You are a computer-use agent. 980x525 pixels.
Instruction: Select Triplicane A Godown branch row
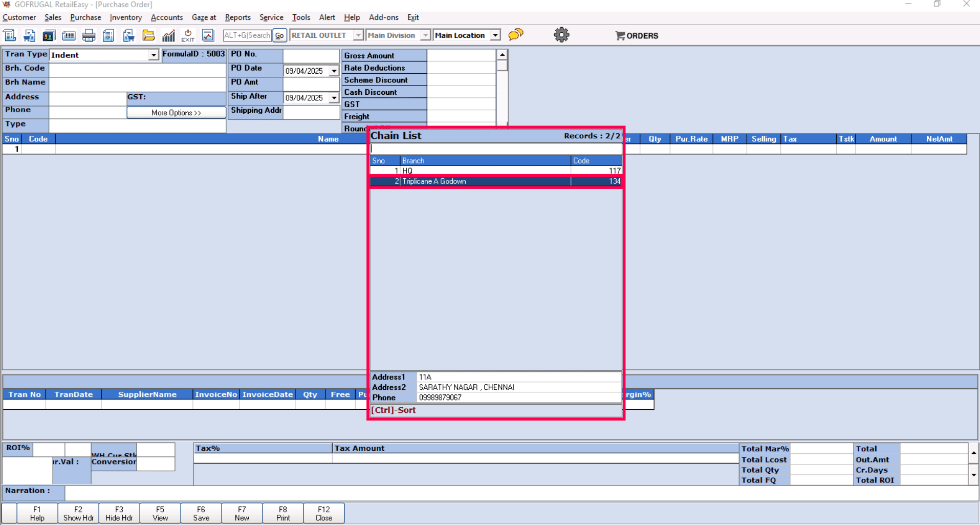click(496, 181)
